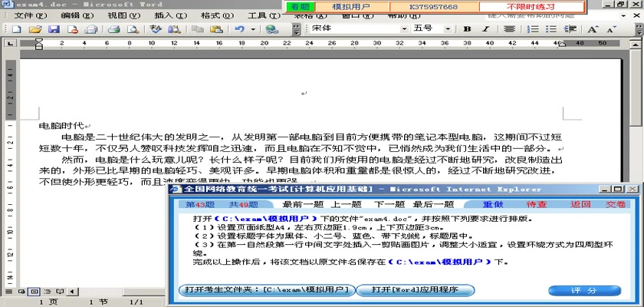The width and height of the screenshot is (644, 307).
Task: Go to 下一题 in exam window
Action: click(389, 204)
